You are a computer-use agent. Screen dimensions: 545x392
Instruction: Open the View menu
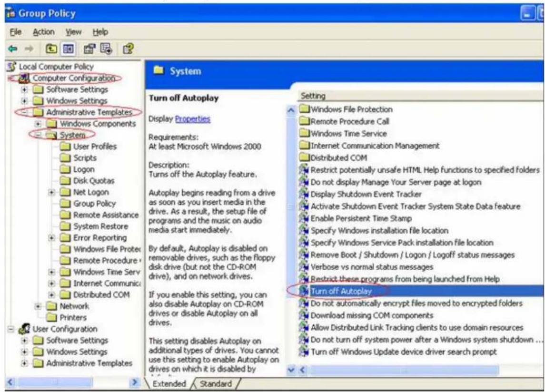[74, 32]
